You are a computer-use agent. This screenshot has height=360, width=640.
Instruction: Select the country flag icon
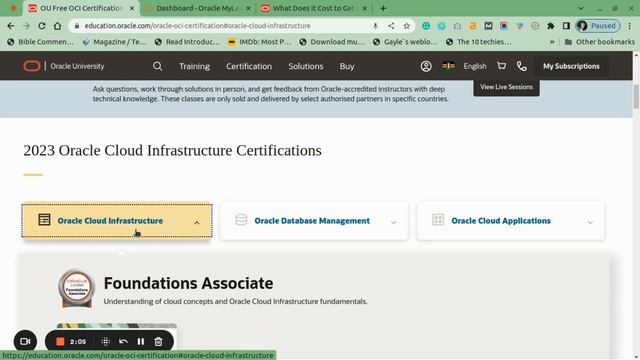click(449, 66)
